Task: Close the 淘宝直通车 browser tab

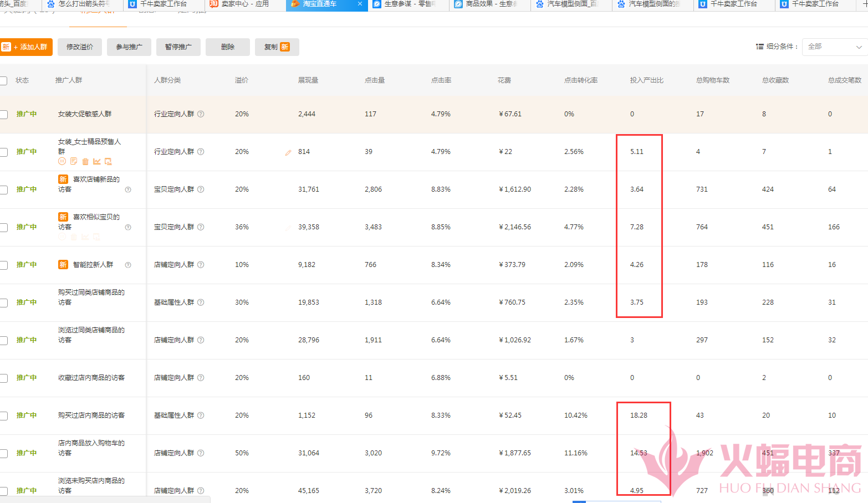Action: 360,4
